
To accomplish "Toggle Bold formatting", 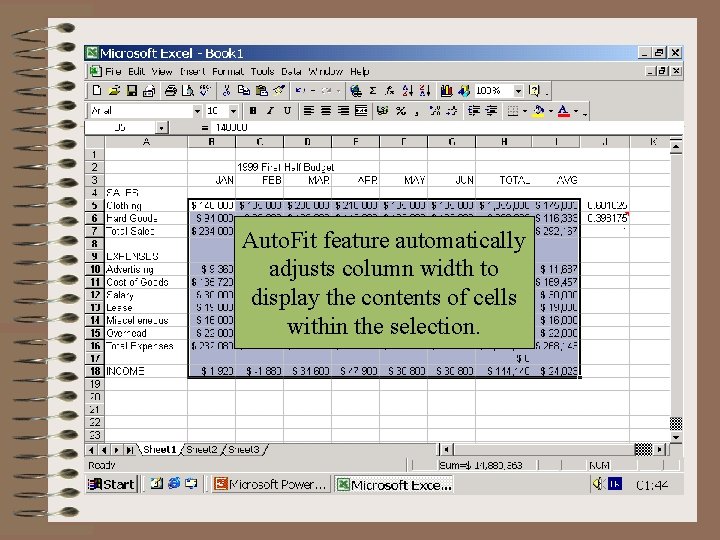I will pyautogui.click(x=253, y=111).
